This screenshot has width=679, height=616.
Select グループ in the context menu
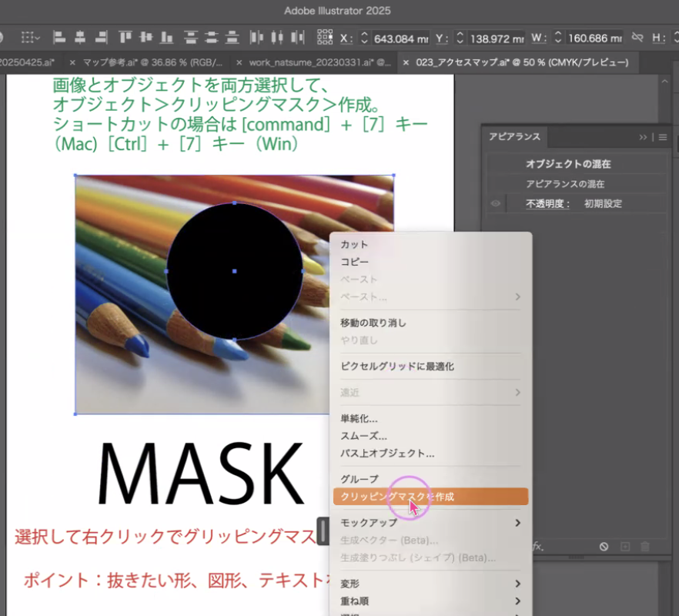[360, 479]
